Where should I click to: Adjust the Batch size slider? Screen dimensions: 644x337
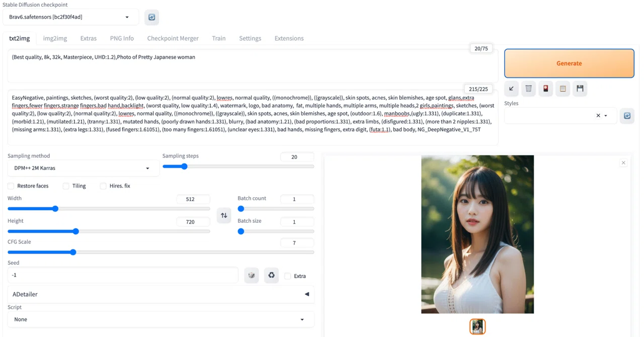pyautogui.click(x=276, y=231)
